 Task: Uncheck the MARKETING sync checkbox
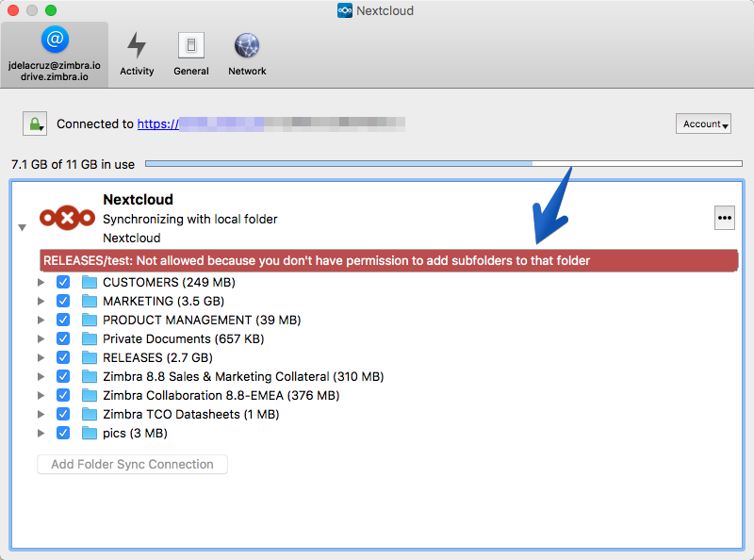63,301
